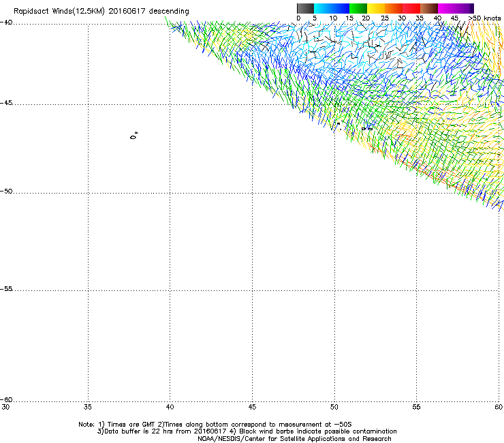Viewport: 504px width, 443px height.
Task: Click the legend value 5 under color bar
Action: click(x=315, y=18)
